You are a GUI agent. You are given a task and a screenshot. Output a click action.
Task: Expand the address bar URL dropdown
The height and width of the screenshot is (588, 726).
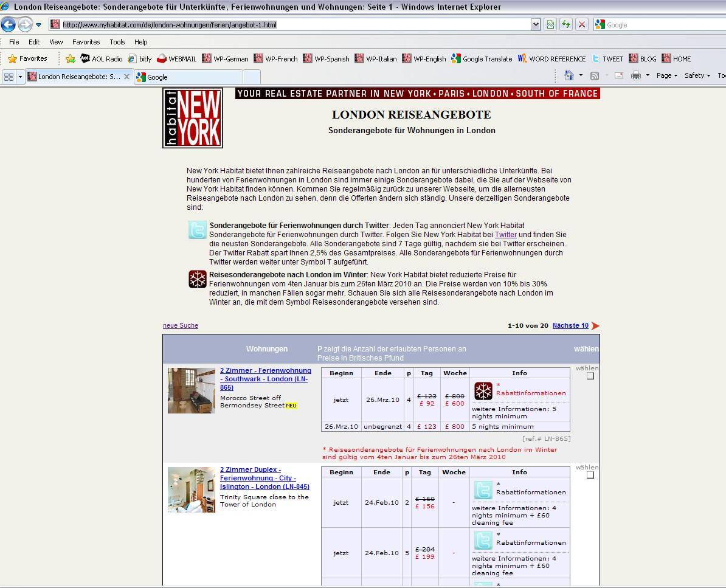click(x=536, y=25)
